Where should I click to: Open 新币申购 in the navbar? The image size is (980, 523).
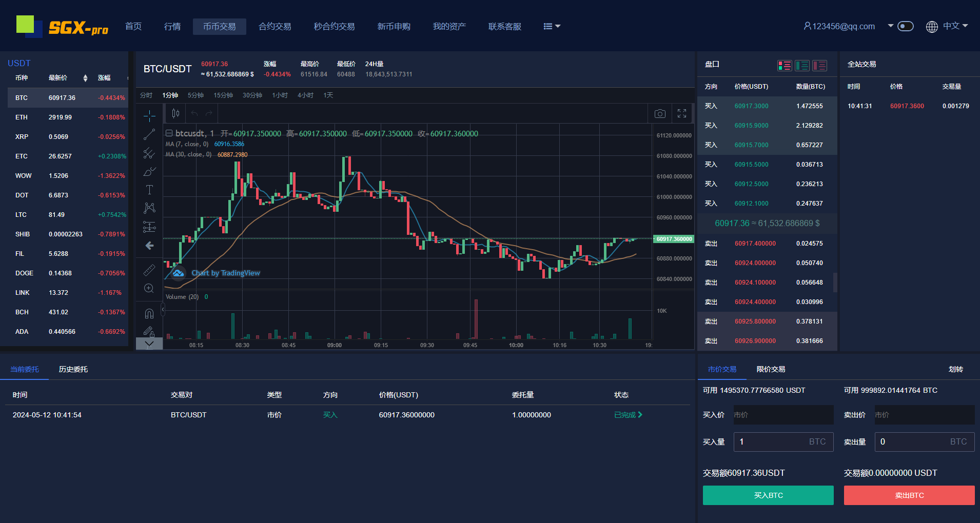(394, 26)
